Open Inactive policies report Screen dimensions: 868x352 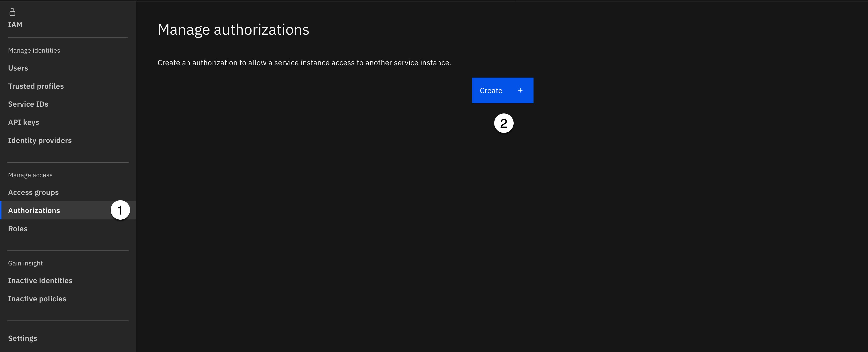[37, 299]
